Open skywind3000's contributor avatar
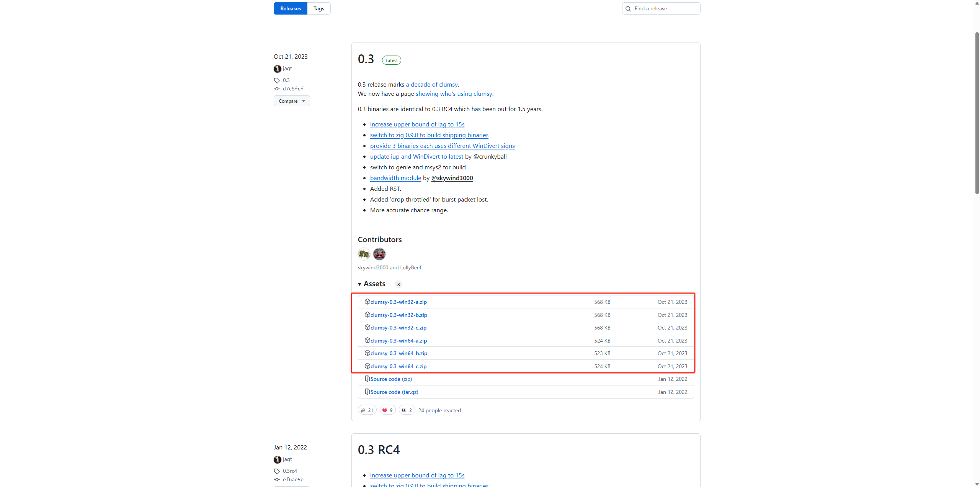The image size is (980, 487). pyautogui.click(x=364, y=254)
